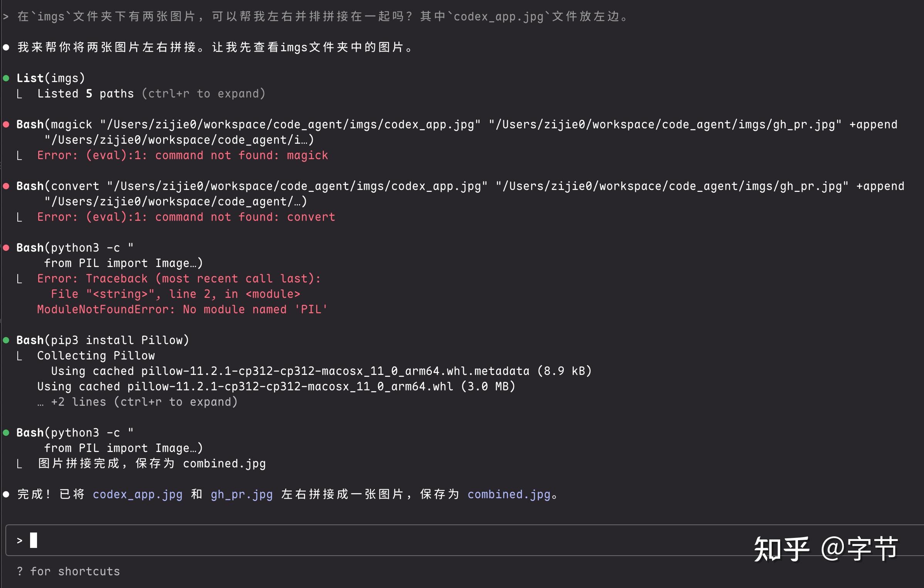This screenshot has width=924, height=588.
Task: Click the pillow '.whl (3.0 MB)' cached line
Action: [x=276, y=386]
